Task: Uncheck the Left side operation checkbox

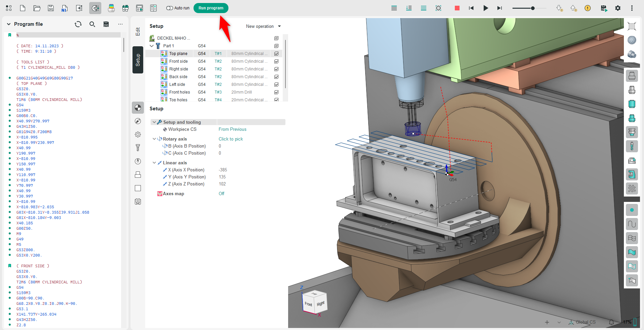Action: (276, 85)
